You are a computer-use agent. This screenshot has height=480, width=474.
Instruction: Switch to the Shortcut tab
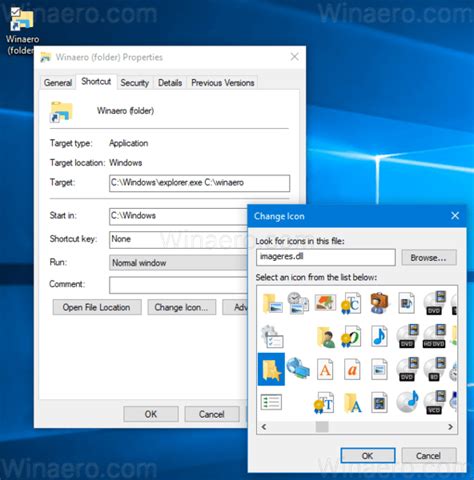96,81
